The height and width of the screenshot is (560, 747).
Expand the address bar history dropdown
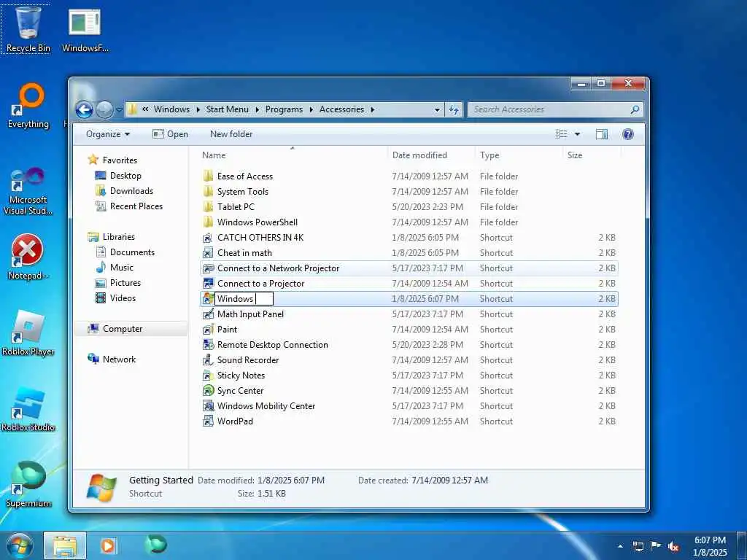coord(438,110)
